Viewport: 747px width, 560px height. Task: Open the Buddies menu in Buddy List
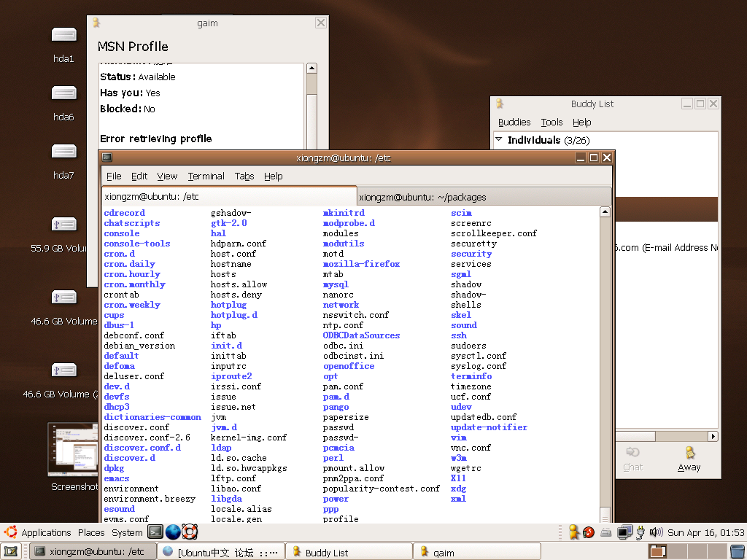pyautogui.click(x=514, y=122)
